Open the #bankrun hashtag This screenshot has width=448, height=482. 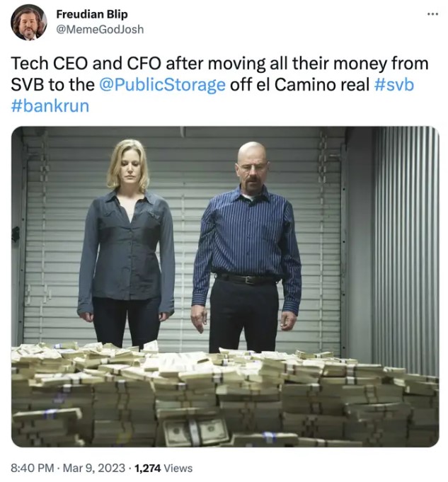[50, 105]
